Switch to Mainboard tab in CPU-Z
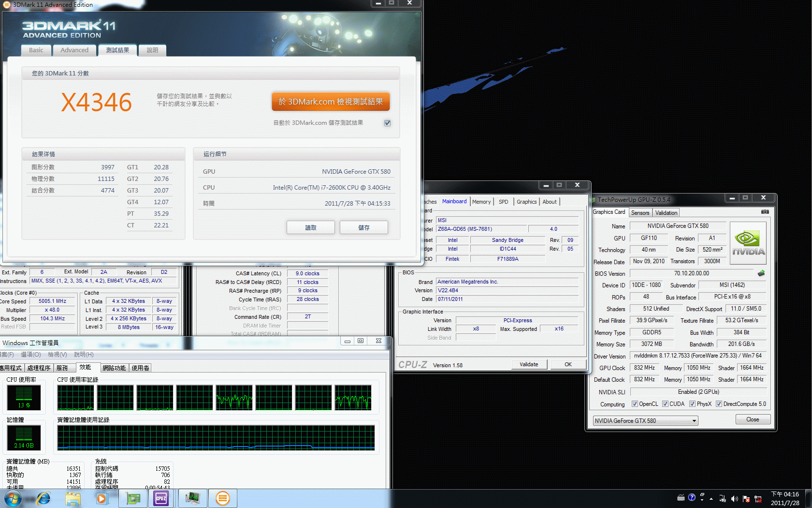 point(454,201)
